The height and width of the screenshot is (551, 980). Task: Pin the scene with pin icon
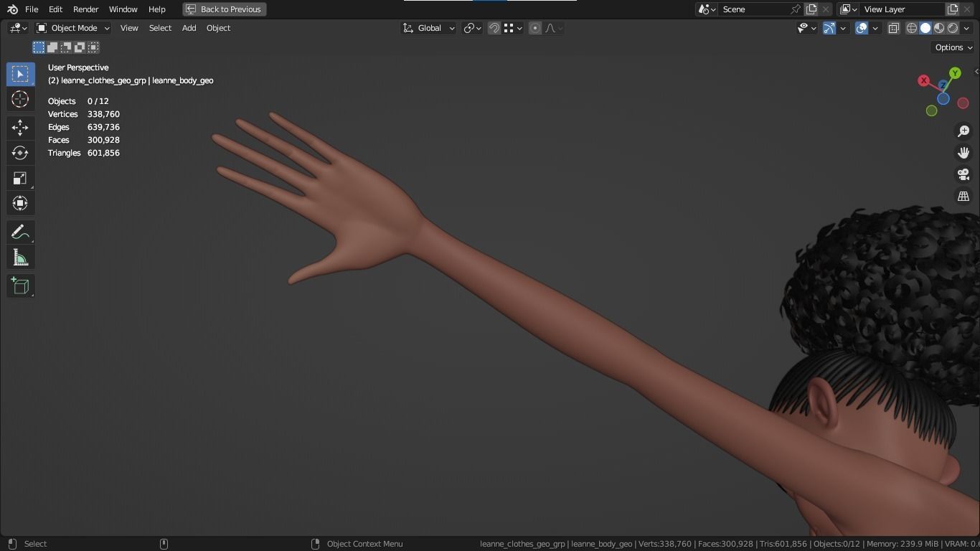coord(795,9)
